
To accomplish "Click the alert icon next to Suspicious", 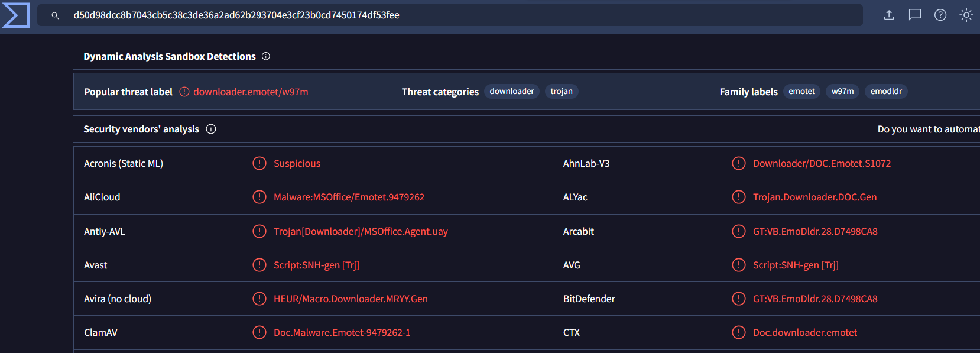I will [x=259, y=163].
